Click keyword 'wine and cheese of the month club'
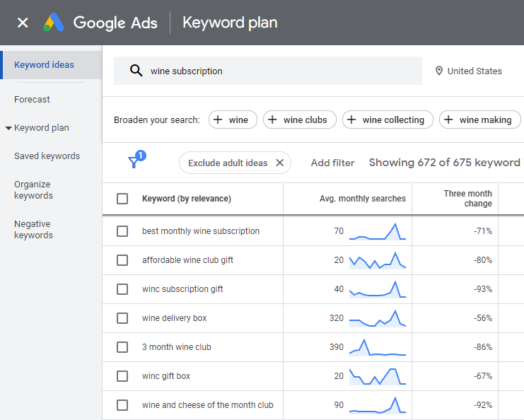524x420 pixels. 207,405
